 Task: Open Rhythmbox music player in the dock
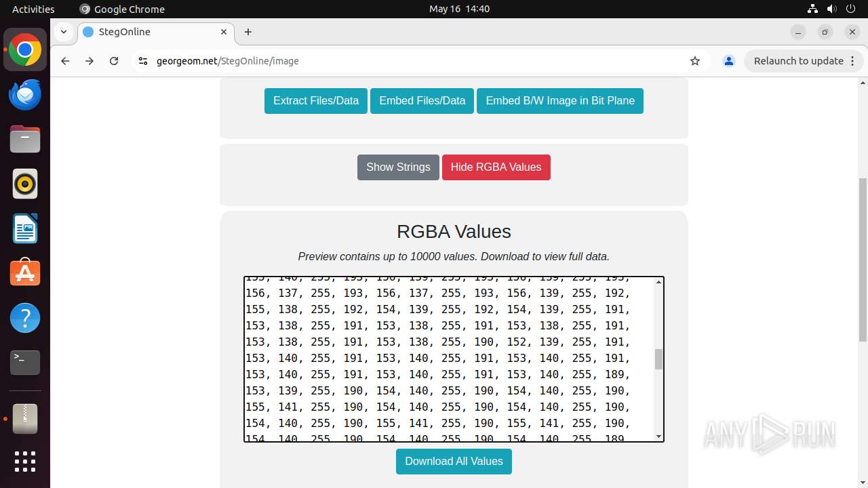coord(25,184)
